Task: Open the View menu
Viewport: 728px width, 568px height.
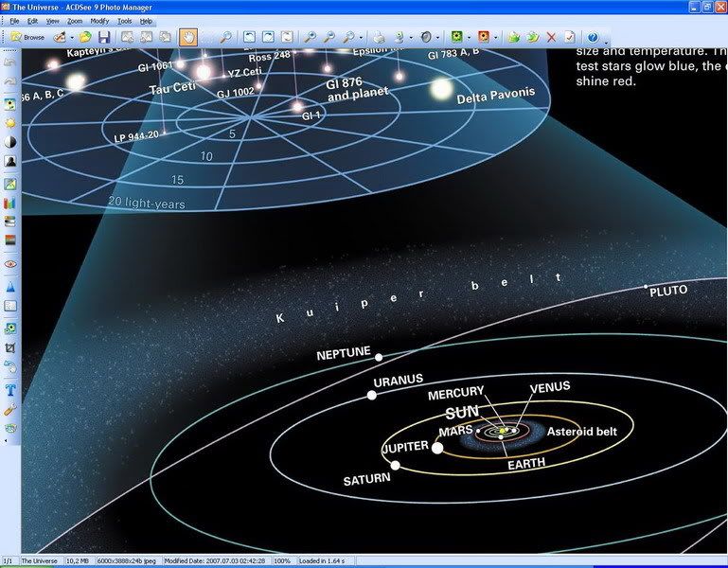Action: (x=52, y=21)
